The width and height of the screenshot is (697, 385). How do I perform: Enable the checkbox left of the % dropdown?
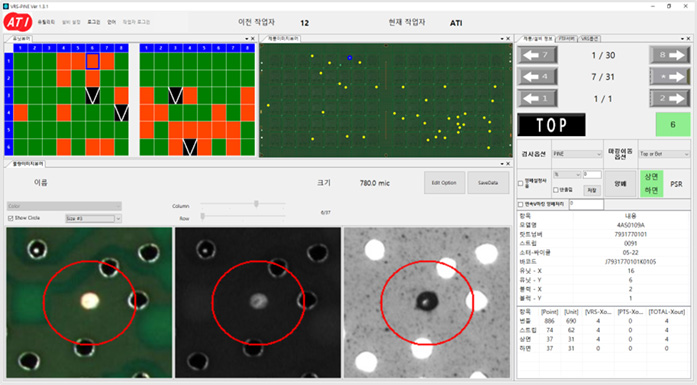click(x=521, y=183)
